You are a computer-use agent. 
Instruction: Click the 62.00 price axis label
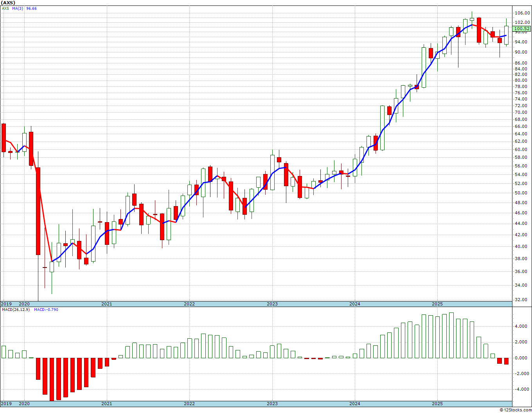pyautogui.click(x=522, y=142)
